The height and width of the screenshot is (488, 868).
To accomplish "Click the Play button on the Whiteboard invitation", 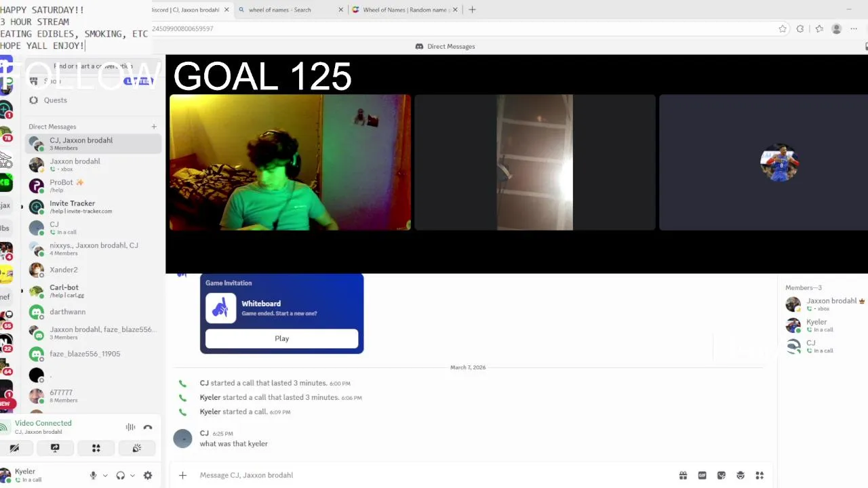I will point(281,338).
